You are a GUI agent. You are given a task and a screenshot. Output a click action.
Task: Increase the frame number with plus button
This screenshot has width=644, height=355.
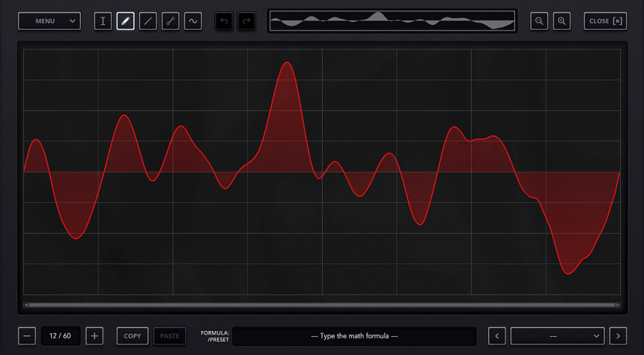(94, 336)
